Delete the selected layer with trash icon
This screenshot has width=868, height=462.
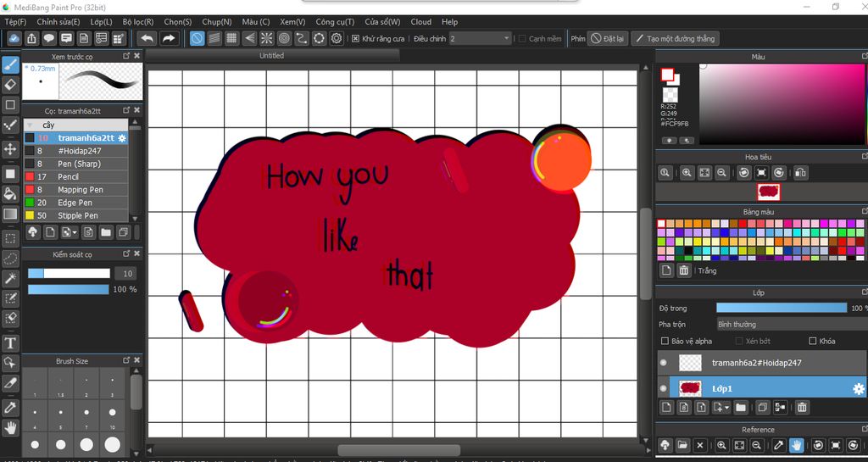pyautogui.click(x=802, y=408)
